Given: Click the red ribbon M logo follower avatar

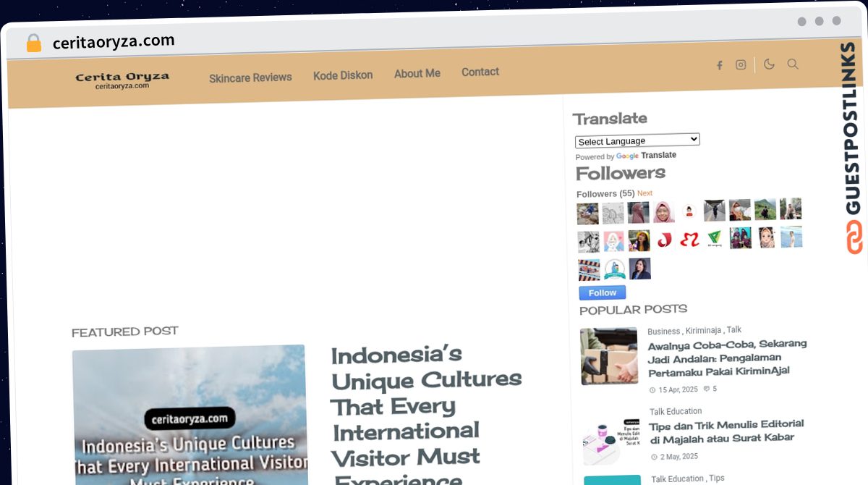Looking at the screenshot, I should (689, 240).
